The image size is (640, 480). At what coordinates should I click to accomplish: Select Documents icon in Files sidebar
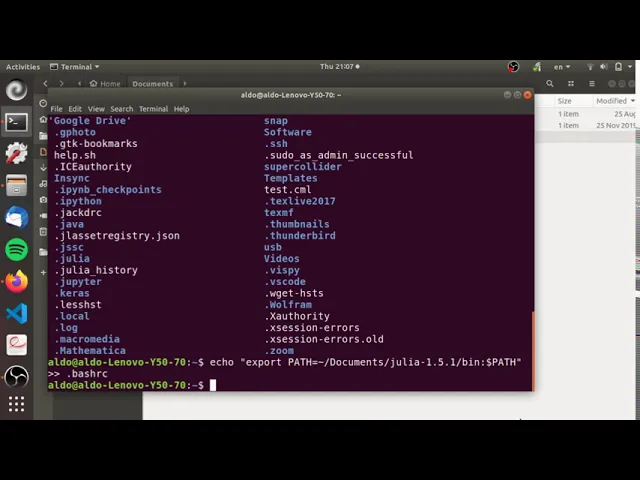click(43, 151)
